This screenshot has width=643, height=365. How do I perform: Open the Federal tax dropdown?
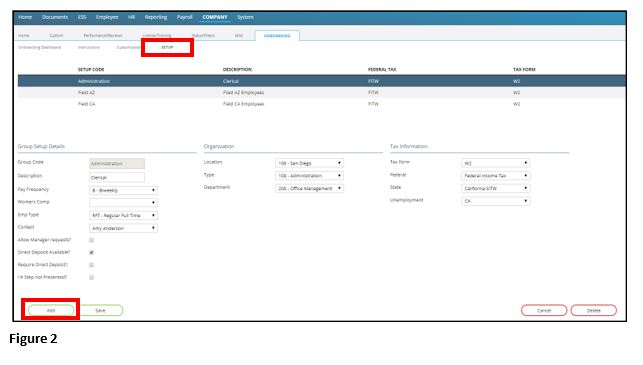[495, 176]
